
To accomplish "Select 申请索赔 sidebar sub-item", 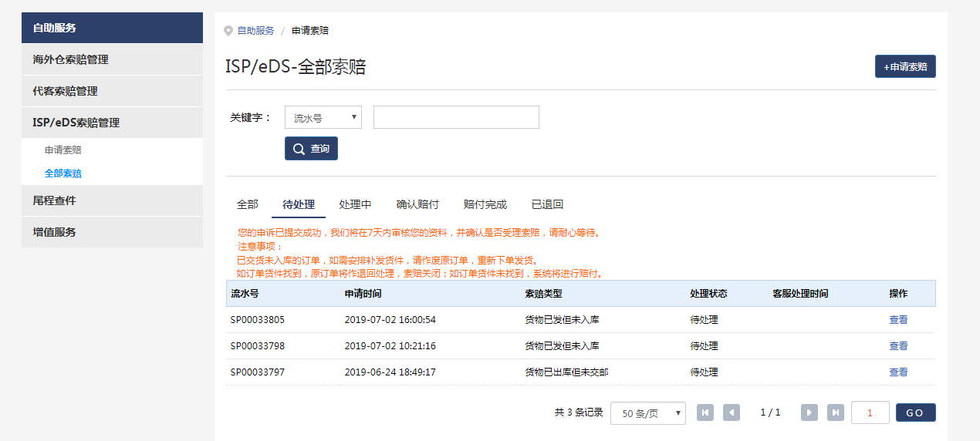I will pos(63,150).
